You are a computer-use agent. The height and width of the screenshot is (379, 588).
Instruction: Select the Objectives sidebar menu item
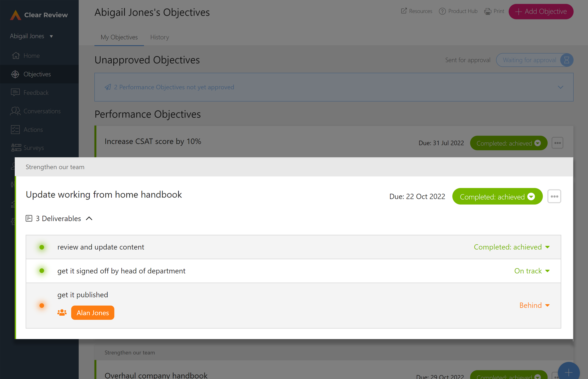click(37, 74)
